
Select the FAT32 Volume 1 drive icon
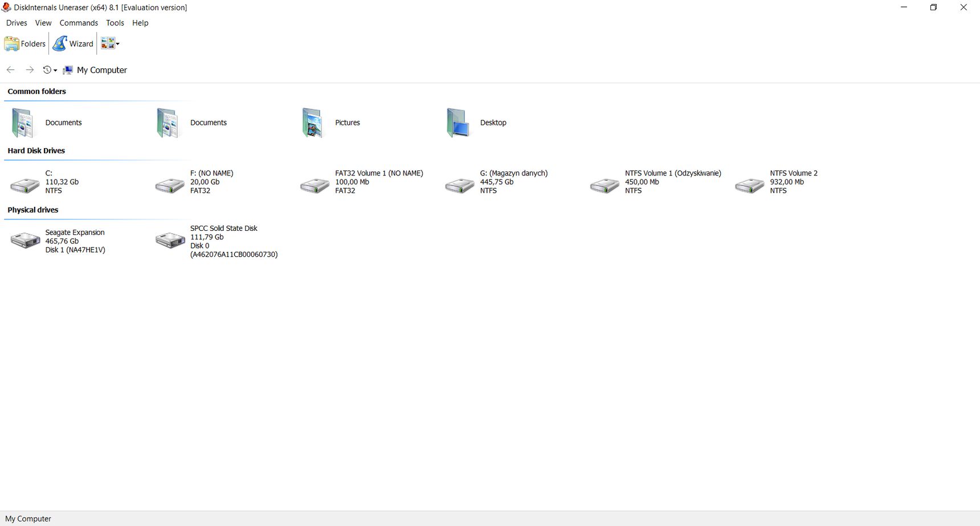click(x=315, y=185)
